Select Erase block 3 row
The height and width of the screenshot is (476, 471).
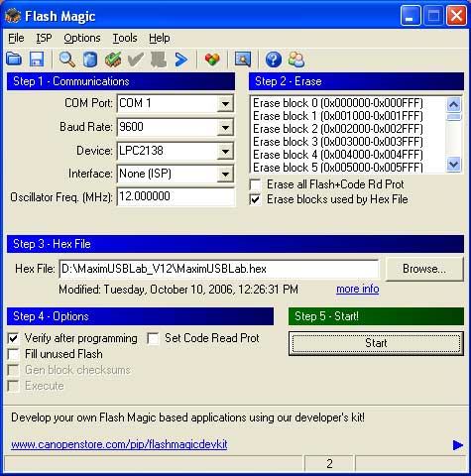338,142
